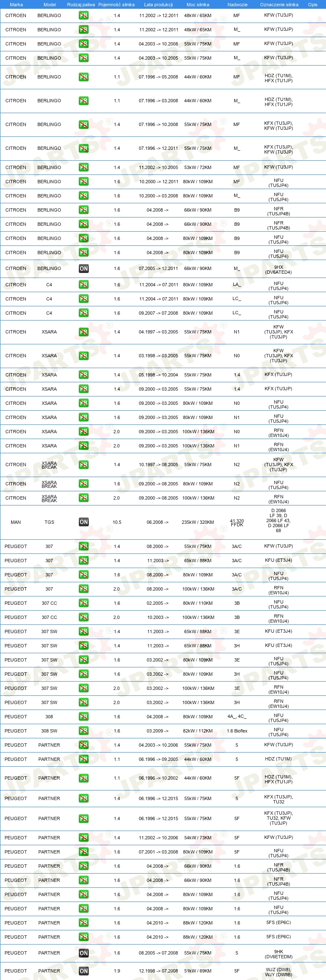
Task: Click PB icon in Xsara Break 1.4 row
Action: tap(84, 465)
